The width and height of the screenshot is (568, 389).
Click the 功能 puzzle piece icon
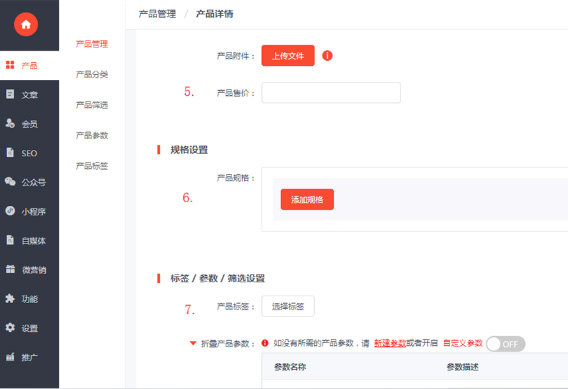coord(10,298)
